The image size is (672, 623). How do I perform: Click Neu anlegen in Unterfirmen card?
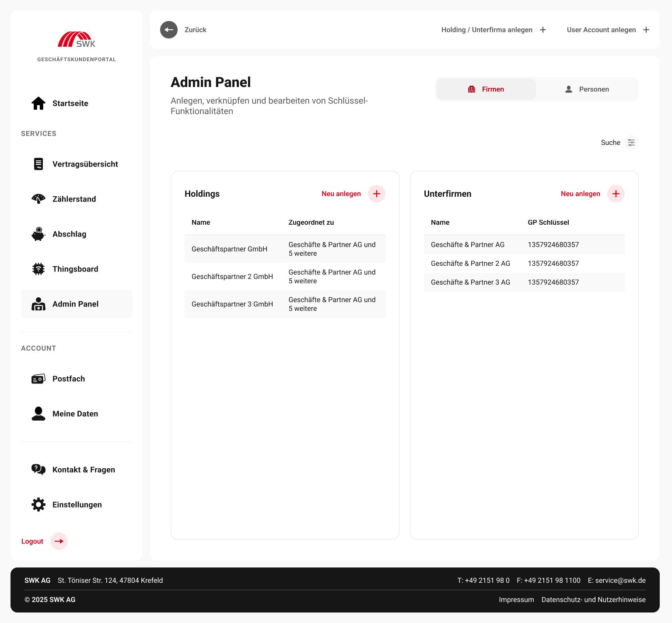coord(581,194)
